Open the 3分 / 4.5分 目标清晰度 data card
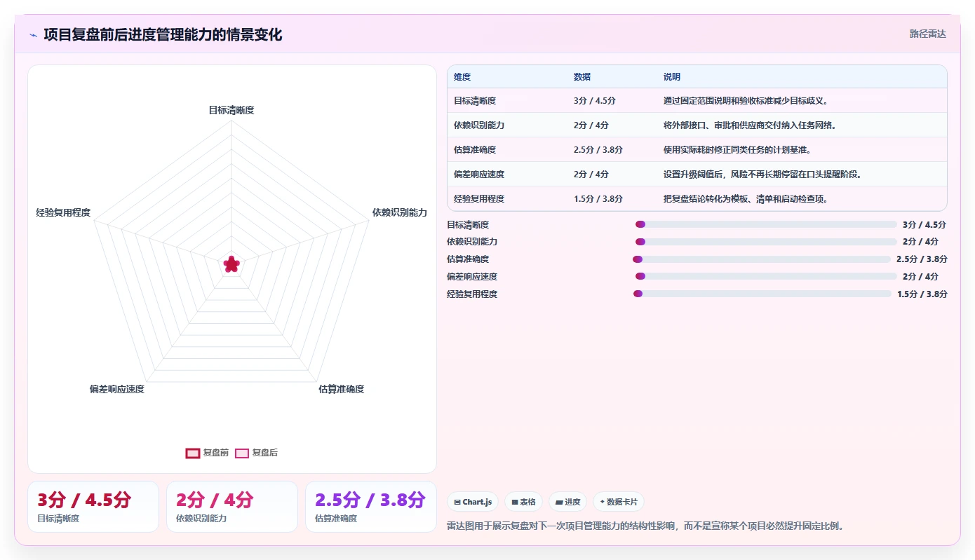This screenshot has width=975, height=560. [x=93, y=507]
